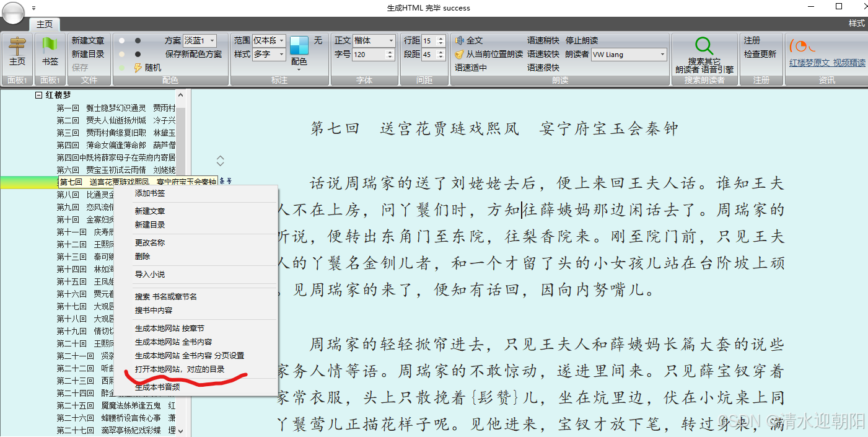868x437 pixels.
Task: Choose 打开本地网站, 对应的目录
Action: click(x=180, y=369)
